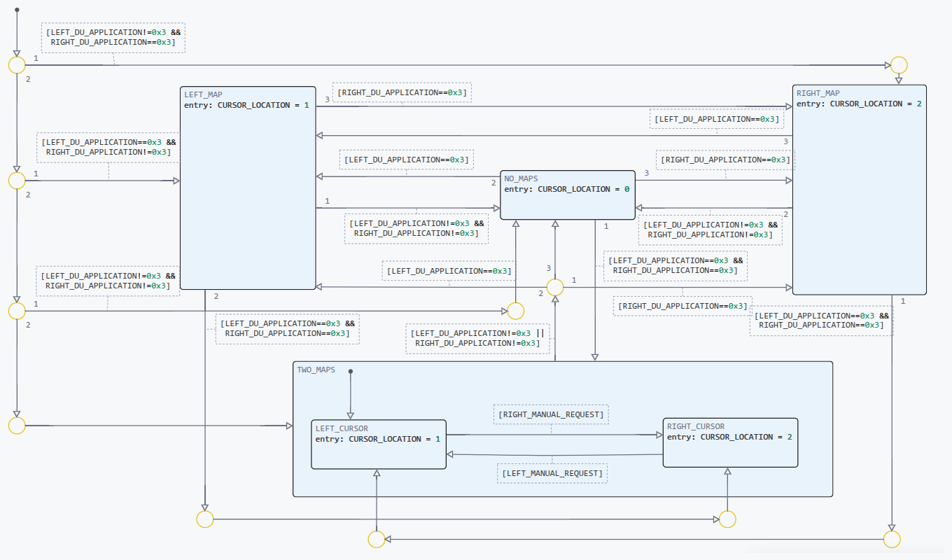Select the TWO_MAPS state title text
952x560 pixels.
click(315, 369)
